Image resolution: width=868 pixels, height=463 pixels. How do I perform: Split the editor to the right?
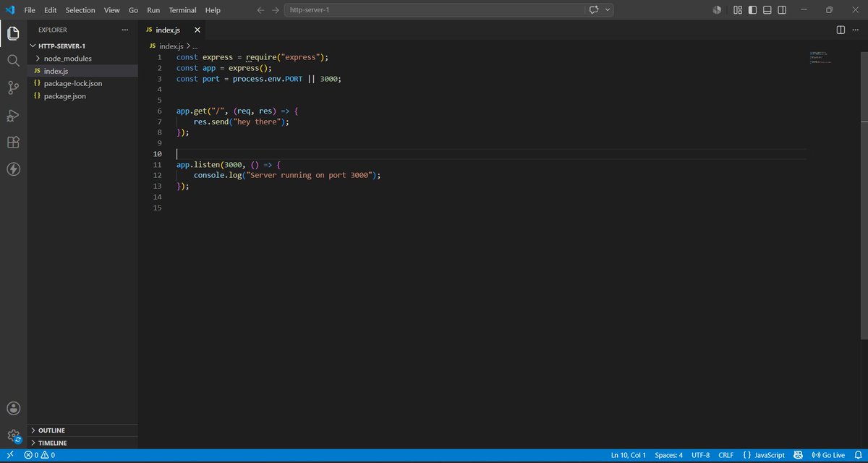[841, 30]
